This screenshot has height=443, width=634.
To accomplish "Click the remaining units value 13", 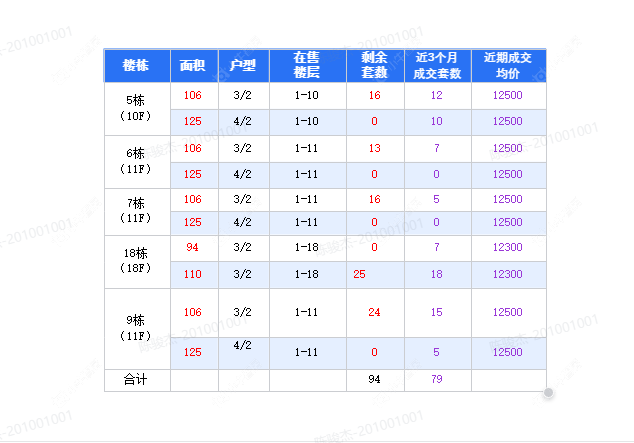I will click(x=375, y=148).
